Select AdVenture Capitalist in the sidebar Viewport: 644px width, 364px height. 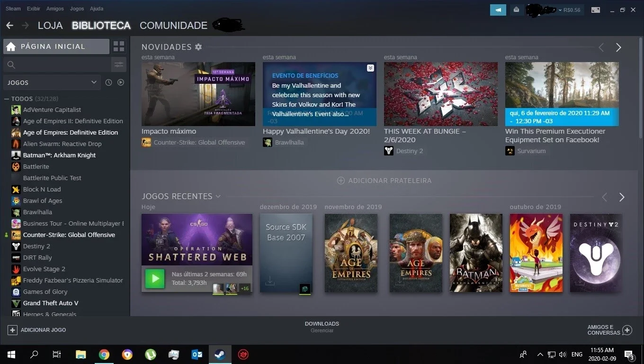point(52,109)
